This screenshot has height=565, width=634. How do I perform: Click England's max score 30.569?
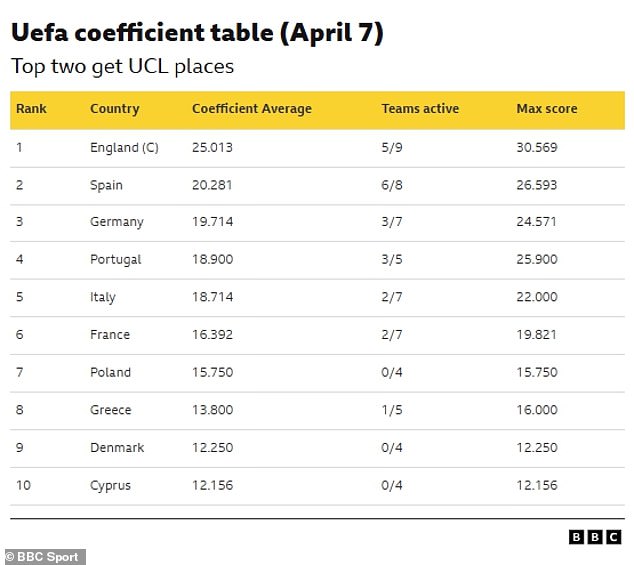(537, 147)
